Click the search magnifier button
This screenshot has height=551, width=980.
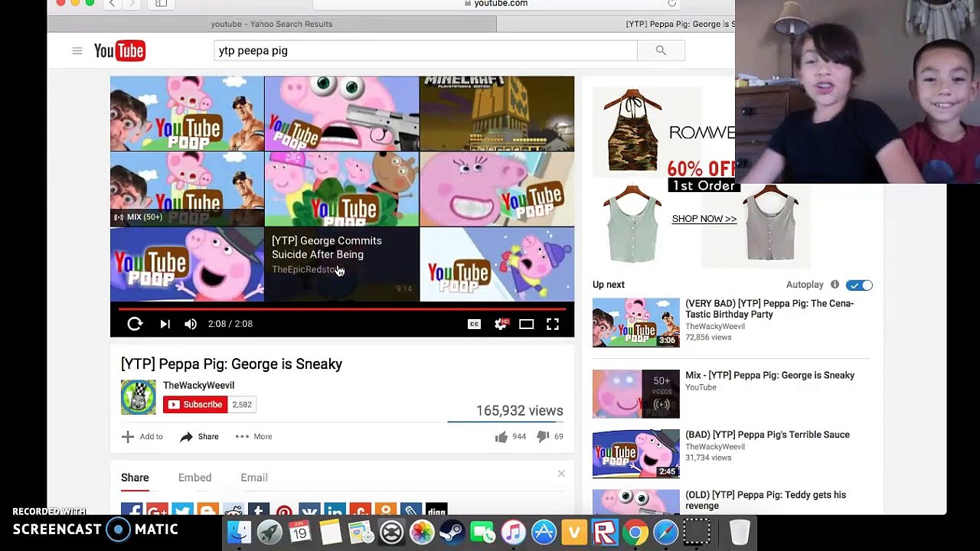(x=661, y=51)
